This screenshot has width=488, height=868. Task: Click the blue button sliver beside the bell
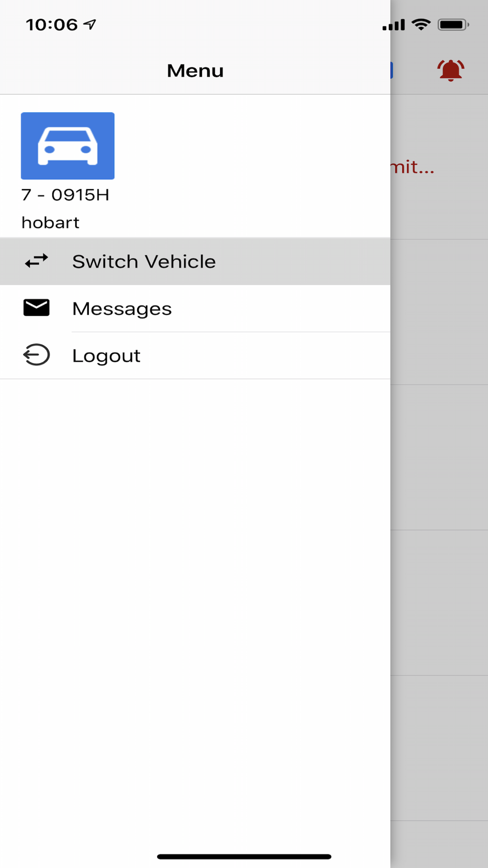tap(391, 70)
